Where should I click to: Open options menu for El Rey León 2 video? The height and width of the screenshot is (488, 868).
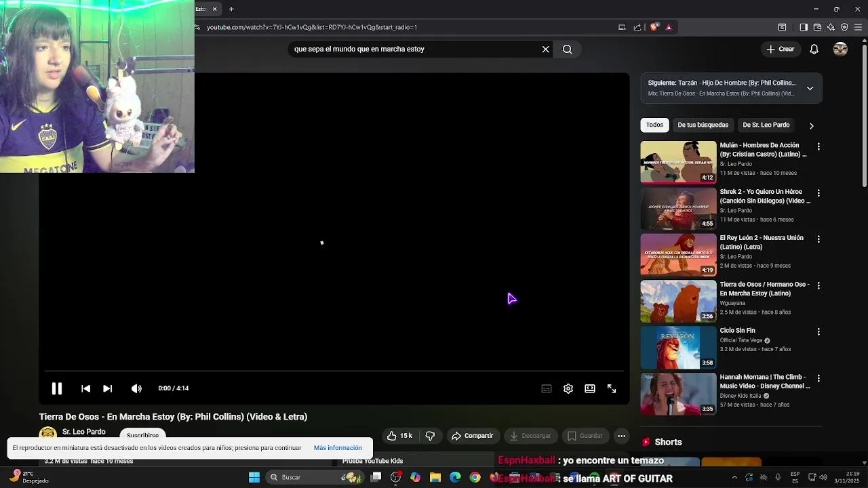(x=818, y=239)
